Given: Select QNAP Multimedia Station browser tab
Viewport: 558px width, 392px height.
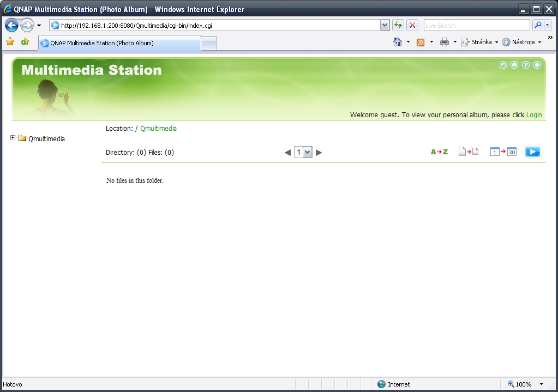Looking at the screenshot, I should click(119, 43).
